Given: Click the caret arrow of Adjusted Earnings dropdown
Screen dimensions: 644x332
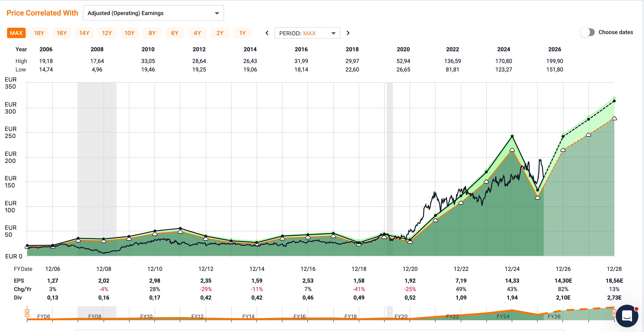Looking at the screenshot, I should 217,13.
